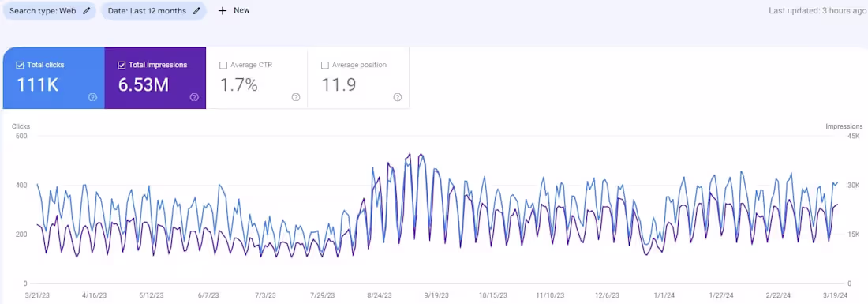Viewport: 868px width, 304px height.
Task: Click the Clicks axis label
Action: point(21,126)
